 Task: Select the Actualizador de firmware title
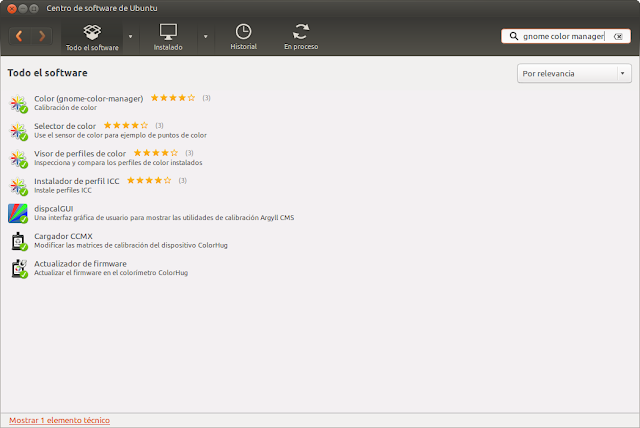80,264
